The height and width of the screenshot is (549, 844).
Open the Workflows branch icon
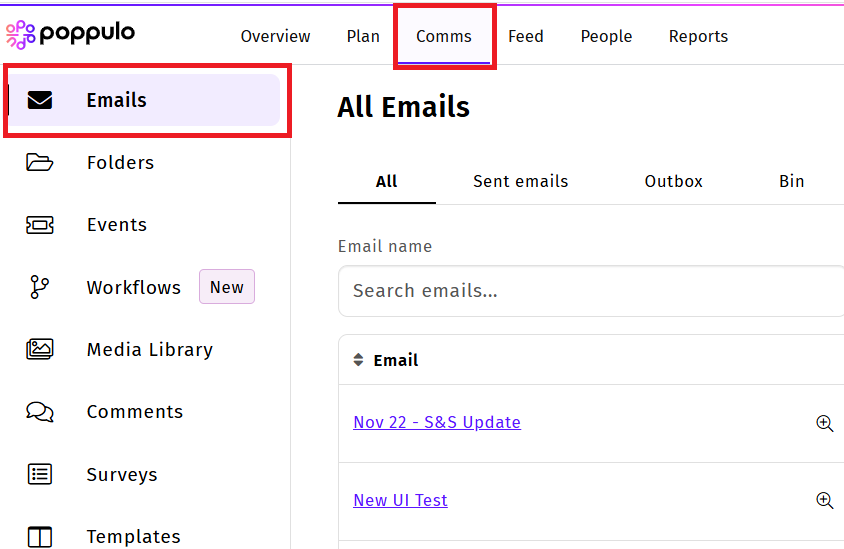pyautogui.click(x=40, y=288)
